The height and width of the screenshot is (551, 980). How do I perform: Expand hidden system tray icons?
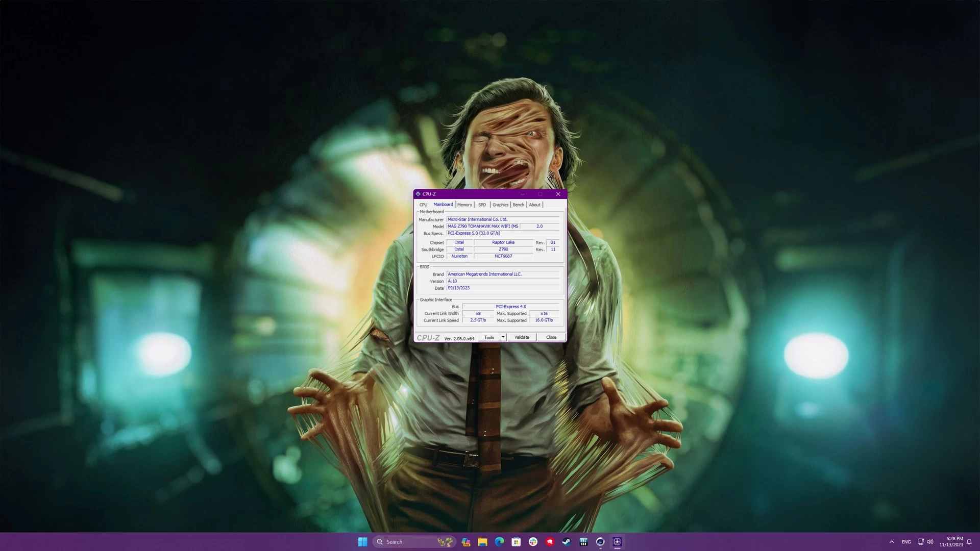[x=892, y=542]
